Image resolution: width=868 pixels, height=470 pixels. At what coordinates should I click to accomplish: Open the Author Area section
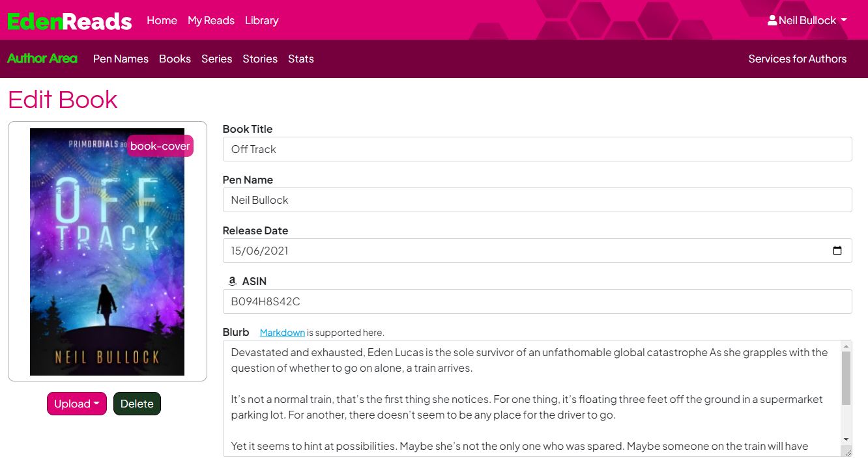[42, 59]
